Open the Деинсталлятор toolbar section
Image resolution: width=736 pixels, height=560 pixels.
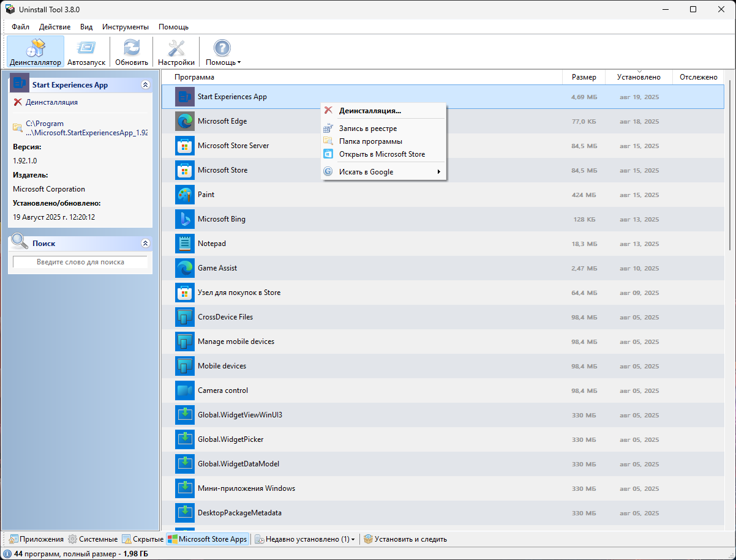pos(36,51)
